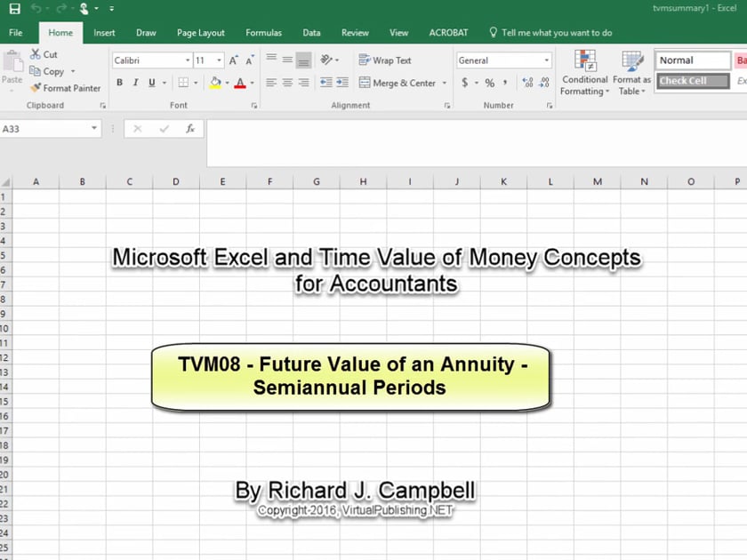Open the Formulas tab
This screenshot has height=560, width=747.
coord(263,32)
